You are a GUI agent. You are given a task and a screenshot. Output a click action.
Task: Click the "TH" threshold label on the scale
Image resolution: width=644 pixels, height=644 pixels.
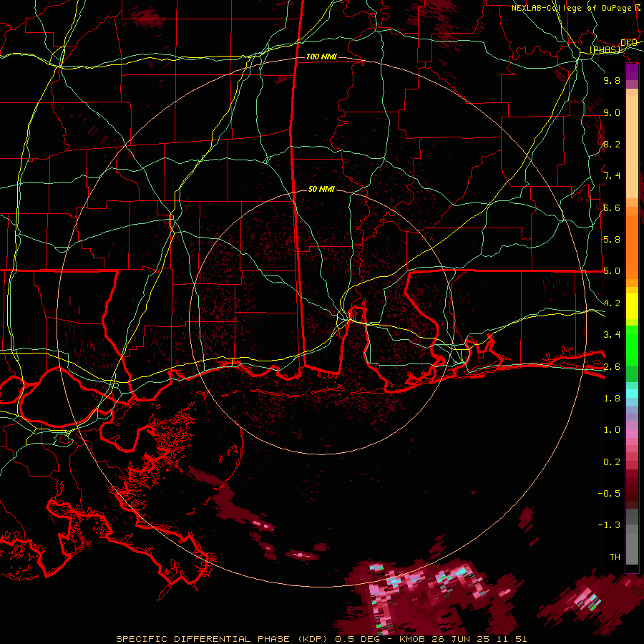point(615,557)
